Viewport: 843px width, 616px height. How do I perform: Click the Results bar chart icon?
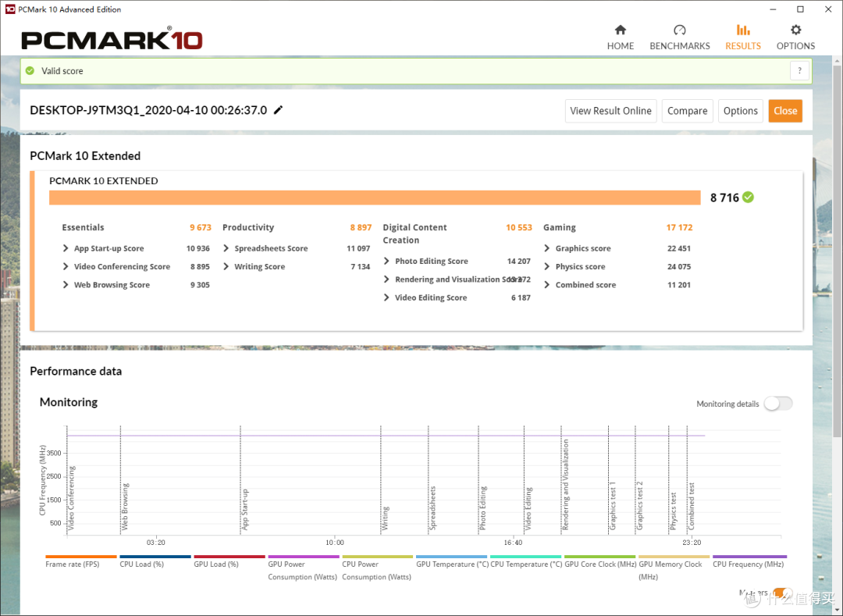coord(743,30)
